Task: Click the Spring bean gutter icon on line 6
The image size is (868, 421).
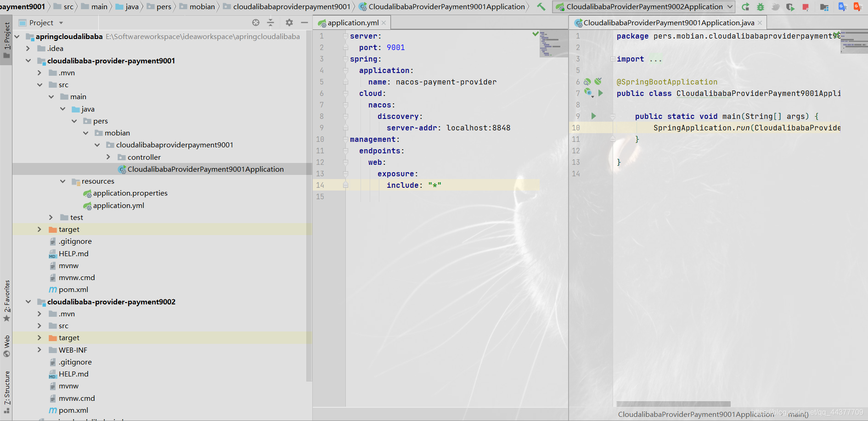Action: [587, 82]
